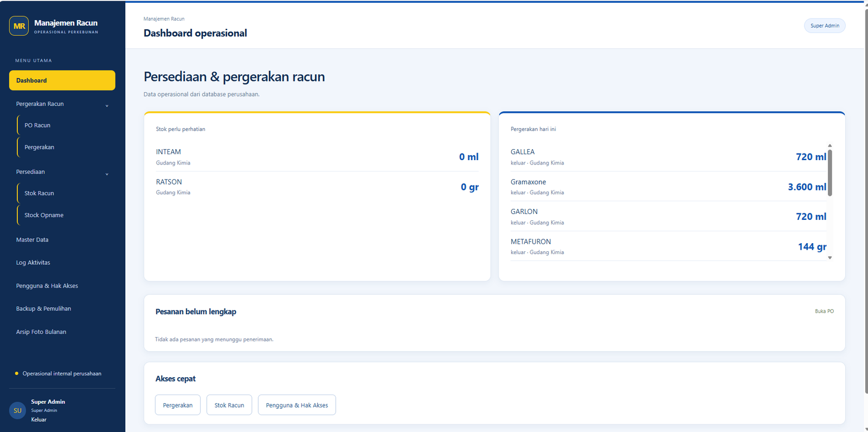Click the 3.600 ml value

click(807, 187)
